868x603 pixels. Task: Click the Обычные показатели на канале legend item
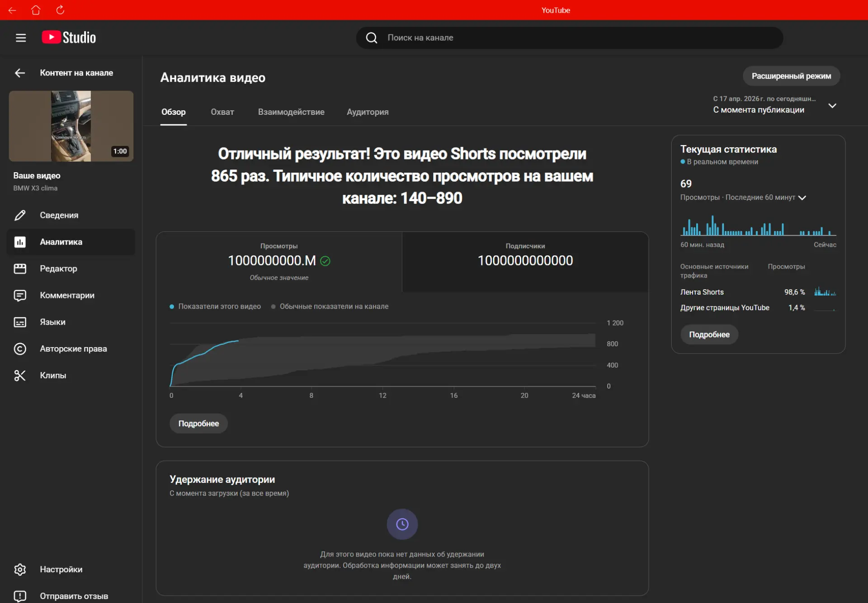pos(330,306)
